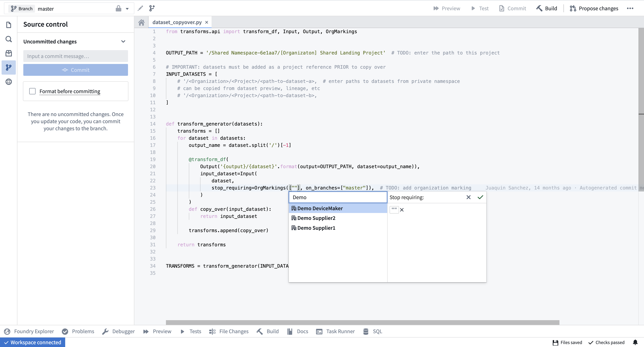Viewport: 644px width, 347px height.
Task: Confirm stop requiring with the checkmark
Action: [480, 197]
